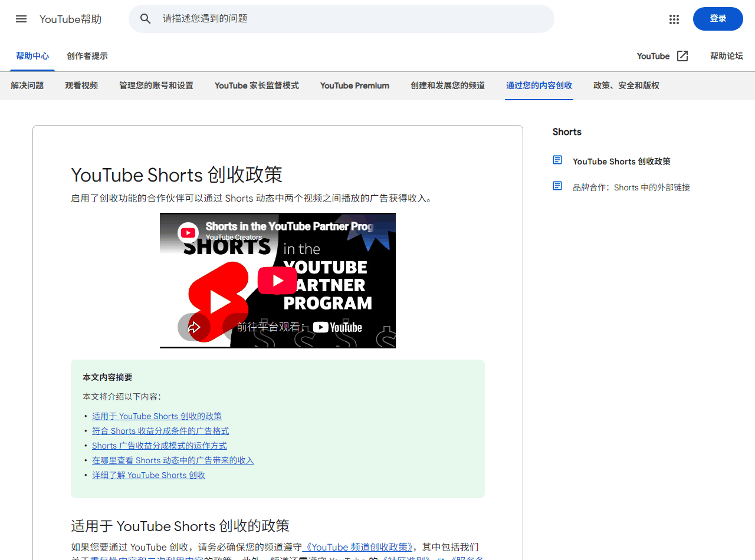Image resolution: width=755 pixels, height=560 pixels.
Task: Click the YouTube帮助 site title
Action: pyautogui.click(x=71, y=19)
